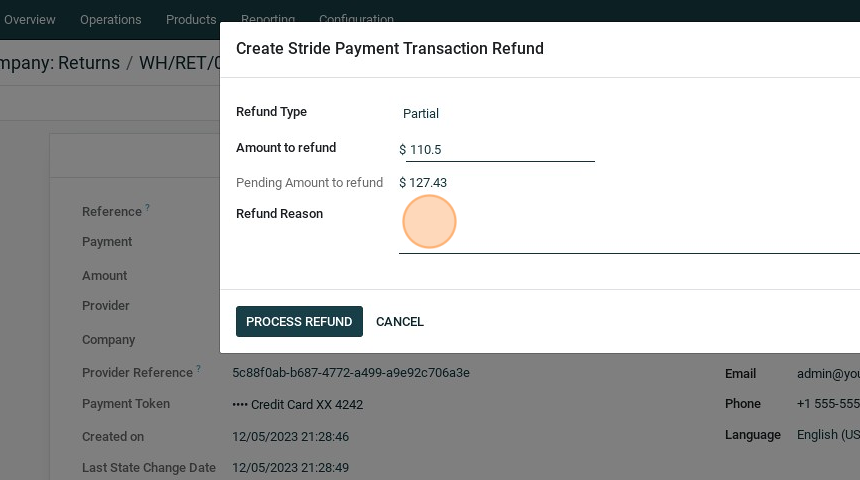Screen dimensions: 860x480
Task: Click the PROCESS REFUND button
Action: [299, 322]
